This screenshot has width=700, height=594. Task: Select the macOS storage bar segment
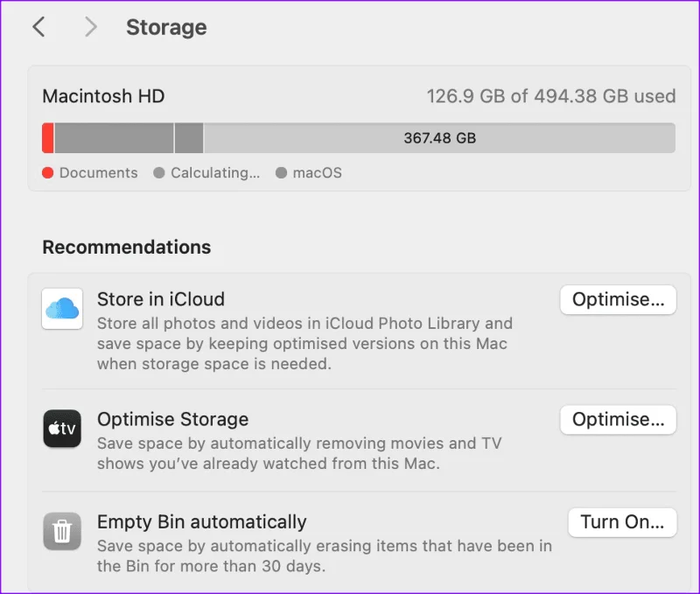pos(189,138)
